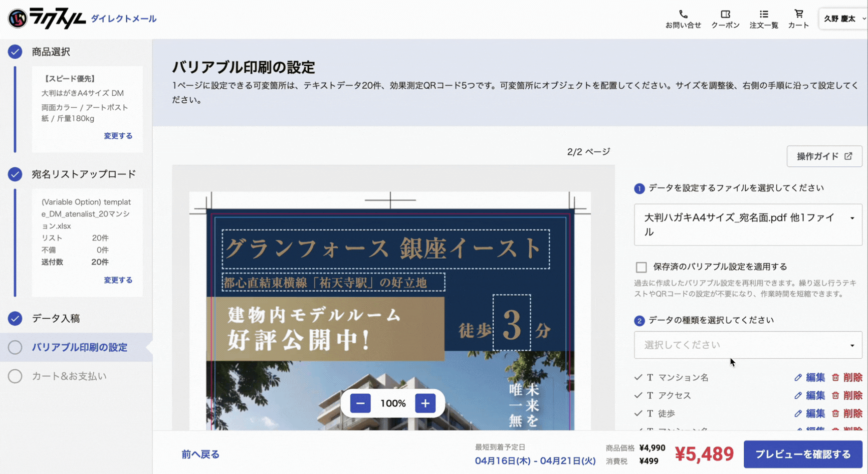Image resolution: width=868 pixels, height=474 pixels.
Task: Click 変更する under 商品選択
Action: (x=118, y=136)
